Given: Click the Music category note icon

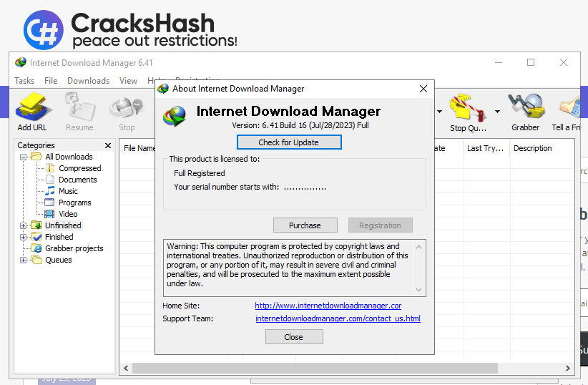Looking at the screenshot, I should point(50,191).
